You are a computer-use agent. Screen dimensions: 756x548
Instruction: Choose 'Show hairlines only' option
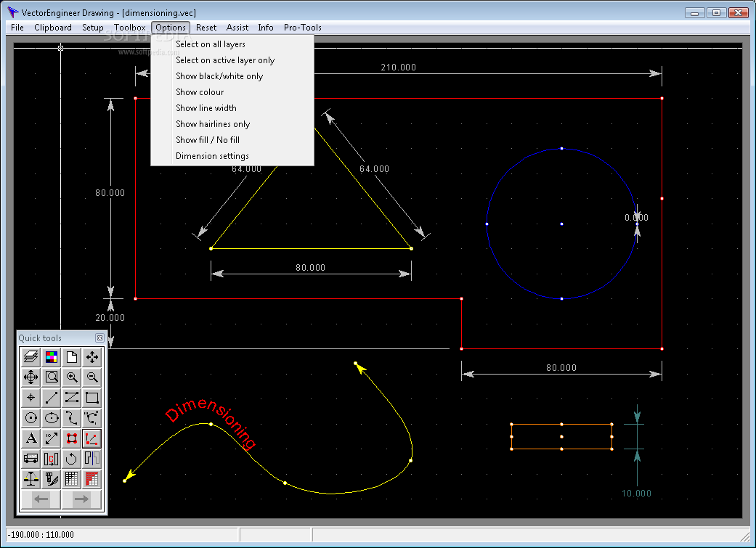(232, 124)
